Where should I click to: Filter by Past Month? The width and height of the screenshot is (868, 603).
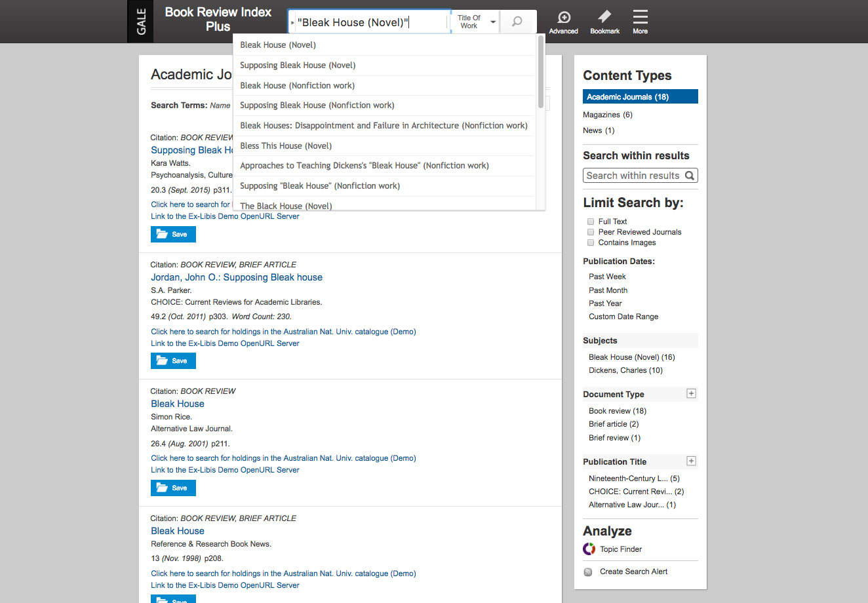(608, 290)
